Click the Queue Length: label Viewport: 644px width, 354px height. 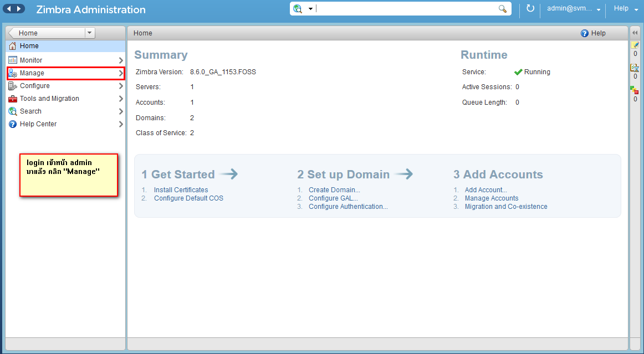point(484,102)
